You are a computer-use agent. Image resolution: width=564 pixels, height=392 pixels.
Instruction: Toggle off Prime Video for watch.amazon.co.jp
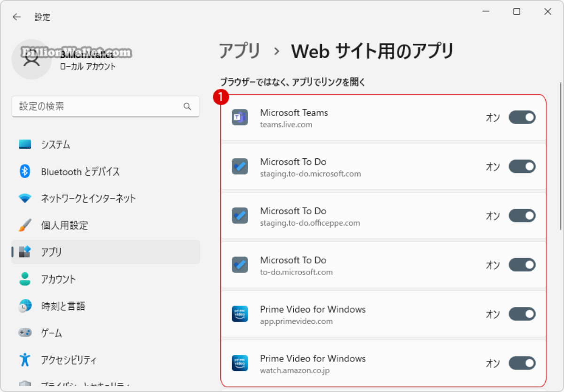522,363
